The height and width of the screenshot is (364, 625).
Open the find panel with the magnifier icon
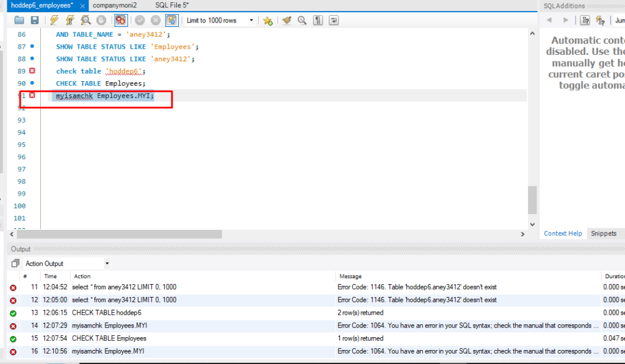pos(302,20)
